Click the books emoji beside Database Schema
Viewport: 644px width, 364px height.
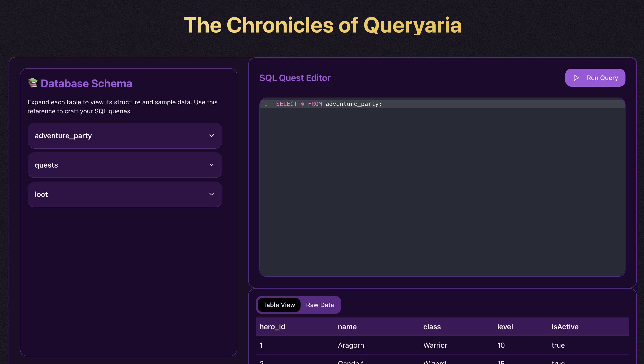(33, 83)
